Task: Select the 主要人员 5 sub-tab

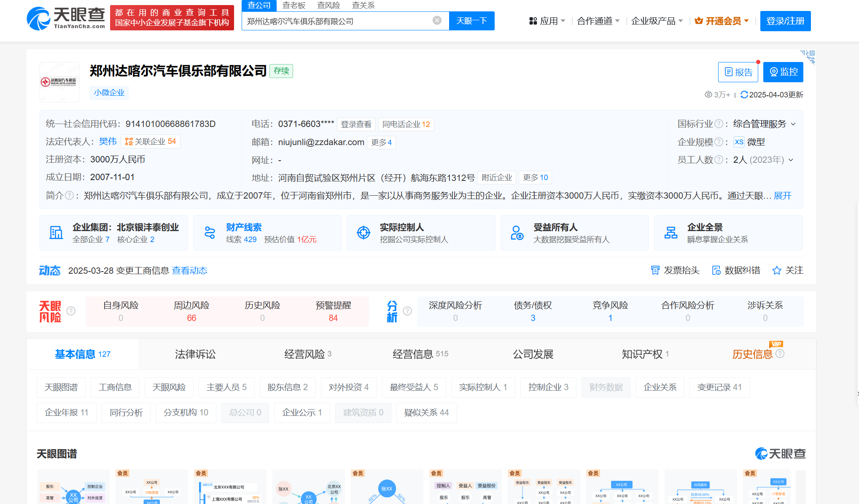Action: pos(226,387)
